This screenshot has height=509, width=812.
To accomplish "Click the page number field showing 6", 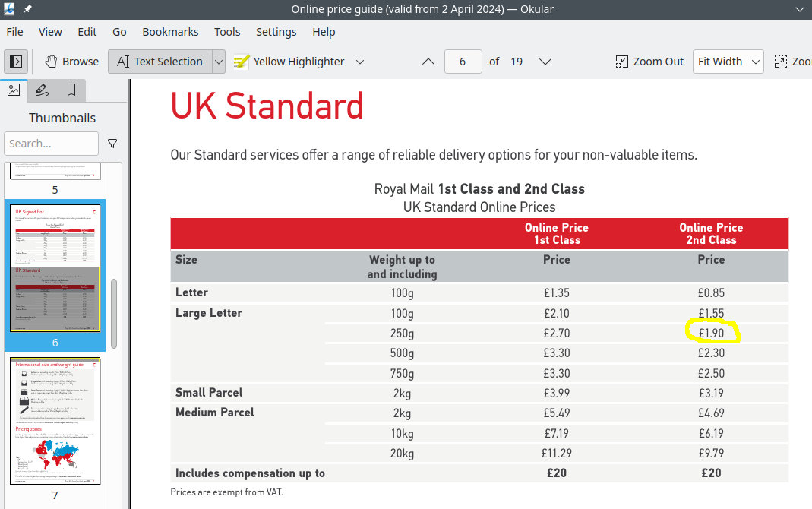I will tap(463, 62).
